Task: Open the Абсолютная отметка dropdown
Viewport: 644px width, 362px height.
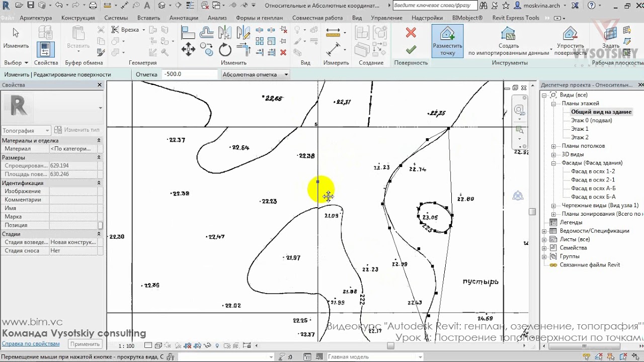Action: pyautogui.click(x=256, y=74)
